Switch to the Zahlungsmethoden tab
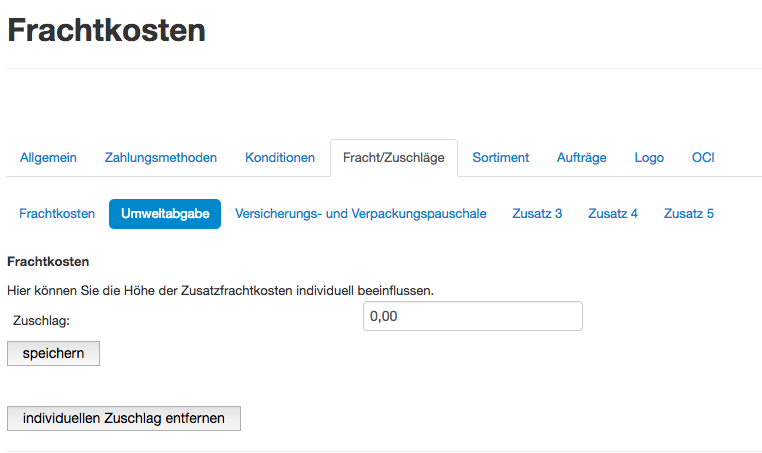 (161, 158)
